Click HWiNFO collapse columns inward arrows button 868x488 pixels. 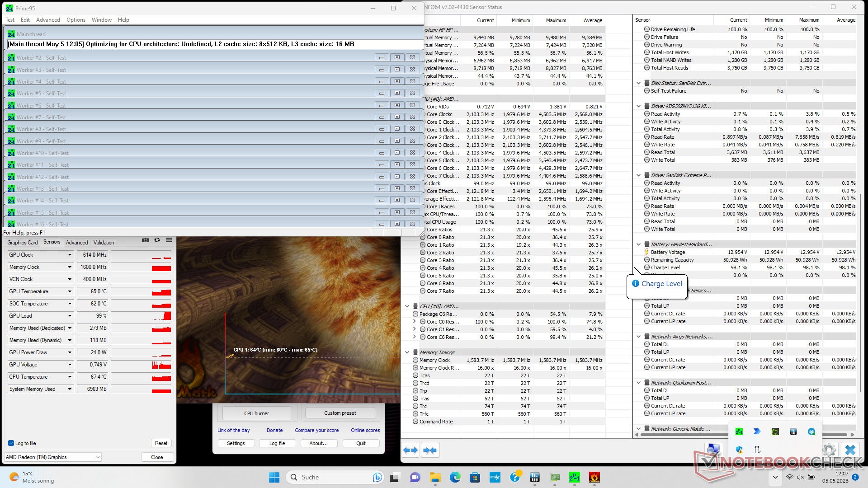pyautogui.click(x=430, y=450)
